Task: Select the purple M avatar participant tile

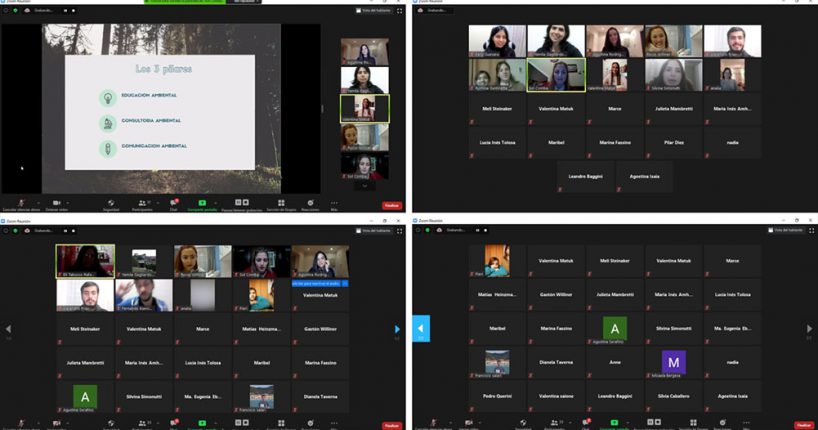Action: click(x=673, y=362)
